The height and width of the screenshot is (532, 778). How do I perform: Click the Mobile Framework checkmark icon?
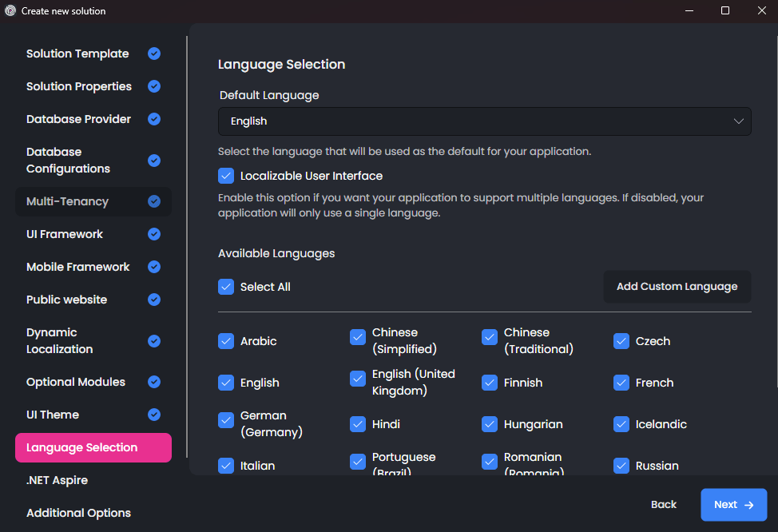pyautogui.click(x=153, y=267)
